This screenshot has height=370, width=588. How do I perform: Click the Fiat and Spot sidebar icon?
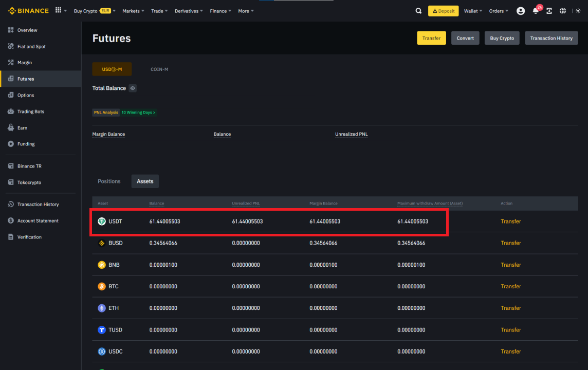[x=11, y=46]
